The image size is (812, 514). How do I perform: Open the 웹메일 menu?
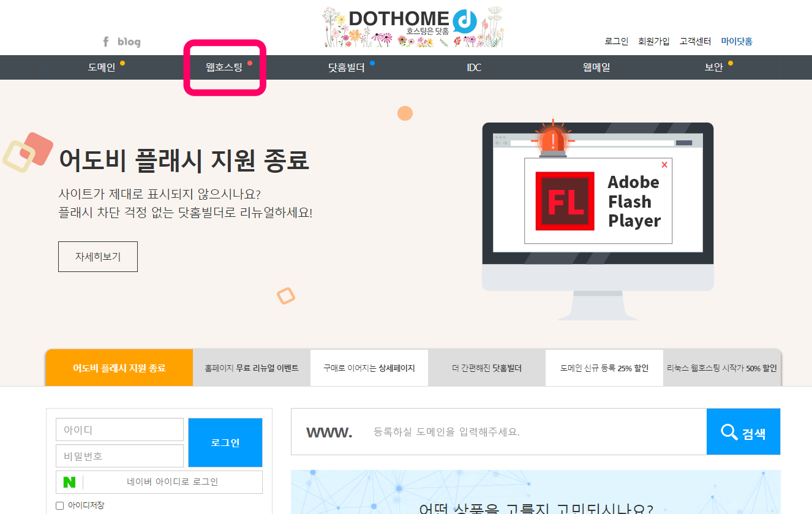596,67
